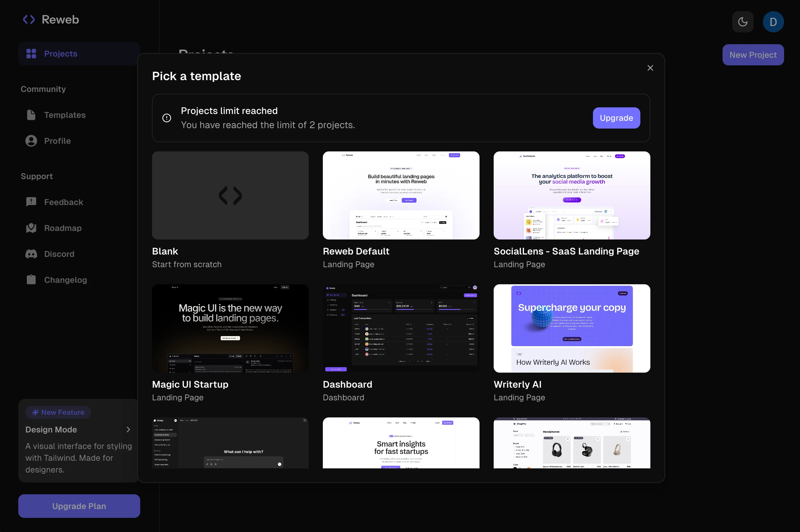
Task: Click the Changelog clipboard icon
Action: pos(31,280)
